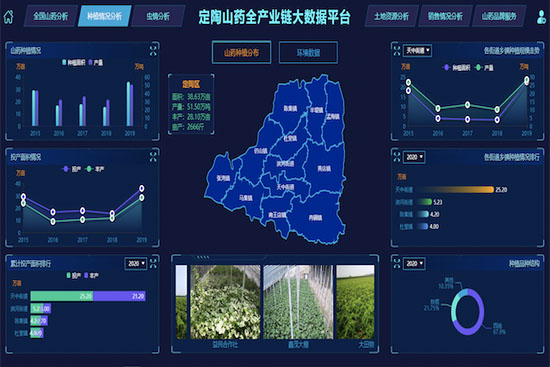The image size is (550, 367).
Task: Switch to 虫情分析 tab
Action: (158, 16)
